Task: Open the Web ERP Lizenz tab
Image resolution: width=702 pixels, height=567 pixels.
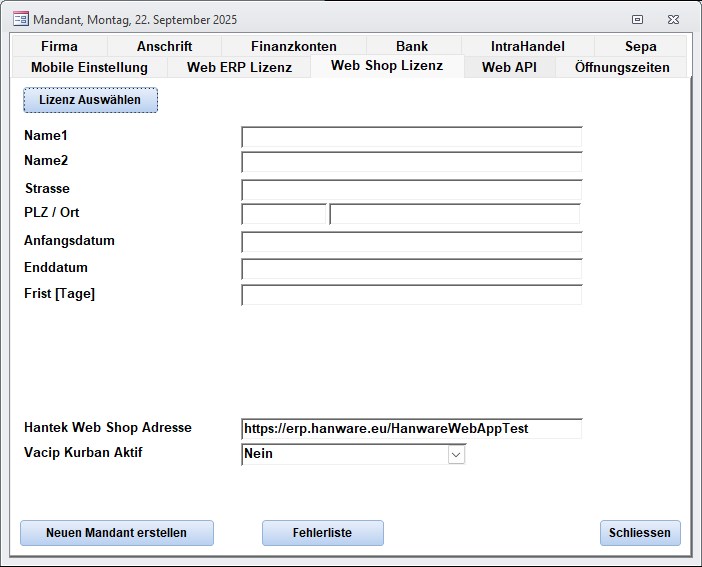Action: [x=239, y=67]
